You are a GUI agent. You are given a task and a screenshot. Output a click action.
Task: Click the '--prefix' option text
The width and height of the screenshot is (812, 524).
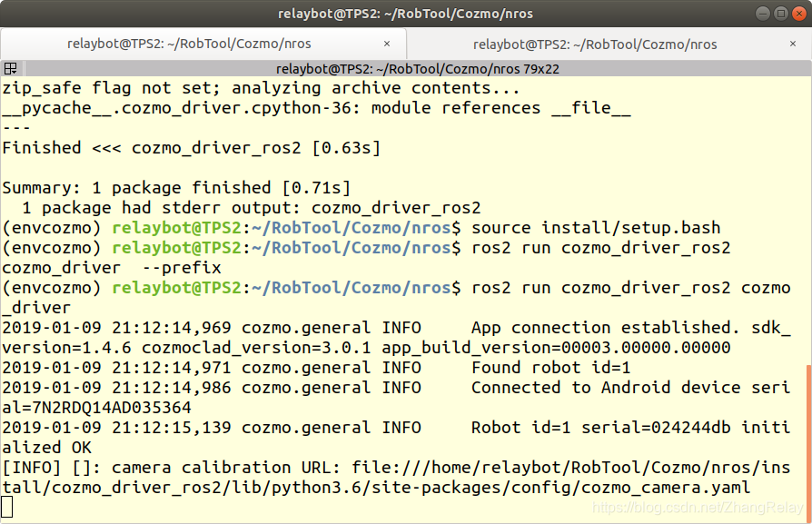[182, 268]
